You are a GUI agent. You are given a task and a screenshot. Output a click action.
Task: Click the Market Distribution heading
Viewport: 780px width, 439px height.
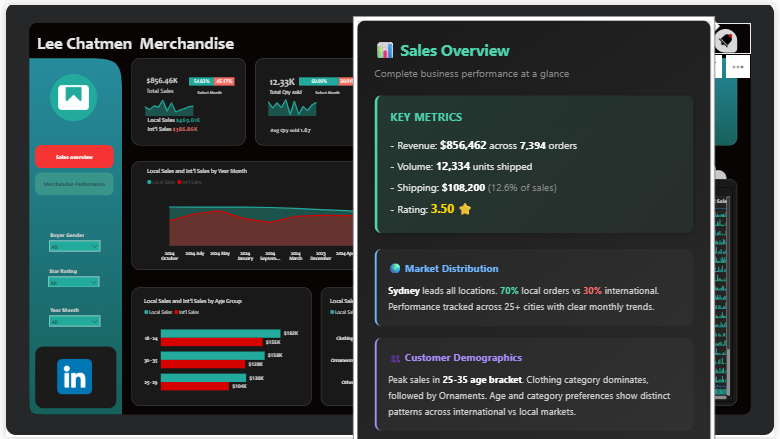(x=451, y=268)
